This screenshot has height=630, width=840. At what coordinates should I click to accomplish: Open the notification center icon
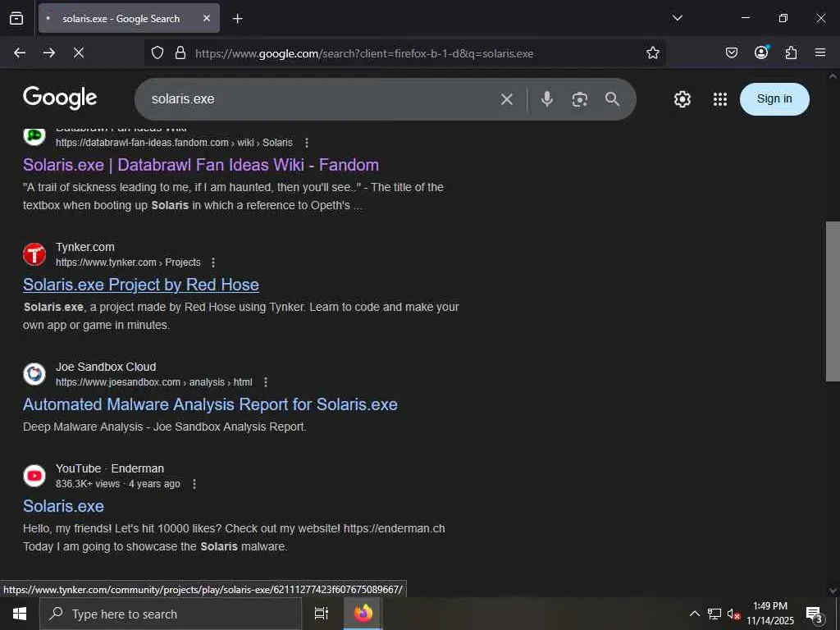click(x=815, y=614)
